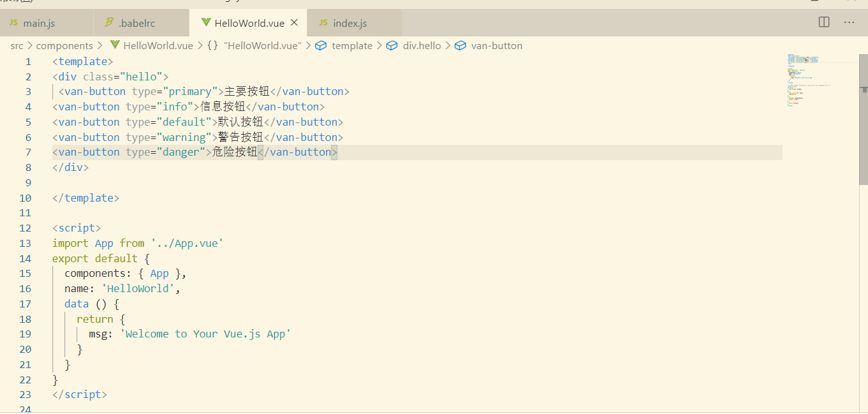Click the div.hello symbol icon in breadcrumb
This screenshot has height=414, width=868.
click(392, 46)
